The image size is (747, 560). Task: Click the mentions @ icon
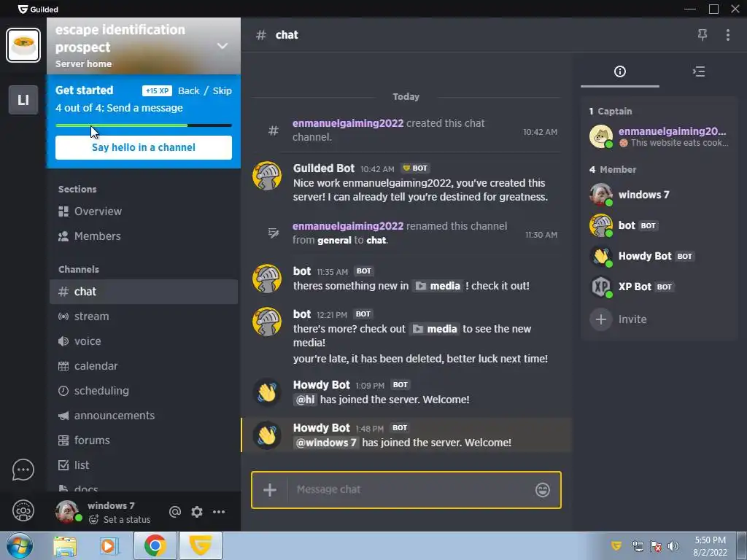pos(175,512)
